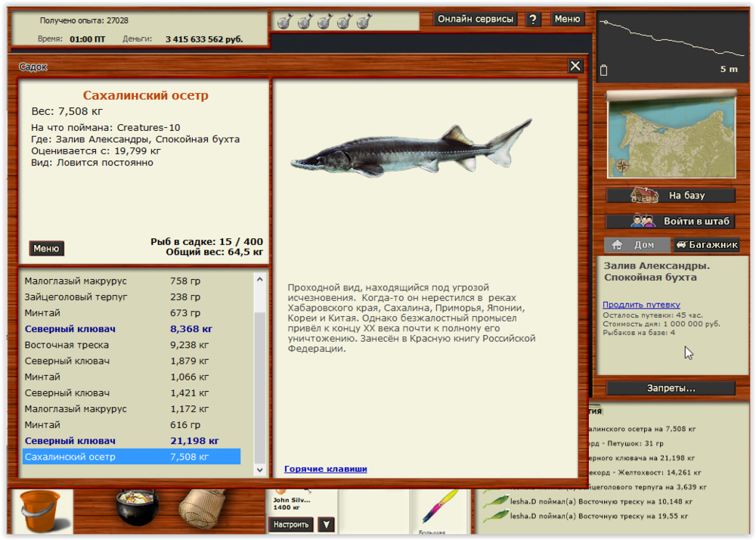The image size is (756, 540).
Task: Click the first flask icon in the top bar
Action: (x=286, y=20)
